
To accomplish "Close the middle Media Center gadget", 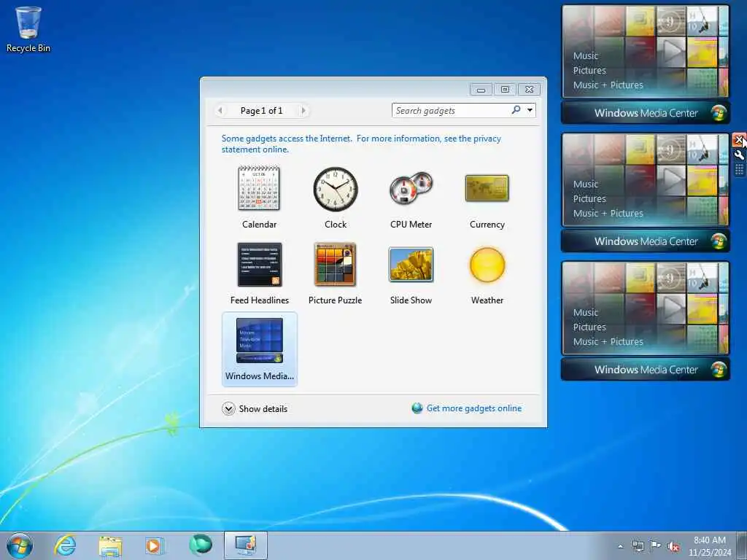I will point(738,140).
